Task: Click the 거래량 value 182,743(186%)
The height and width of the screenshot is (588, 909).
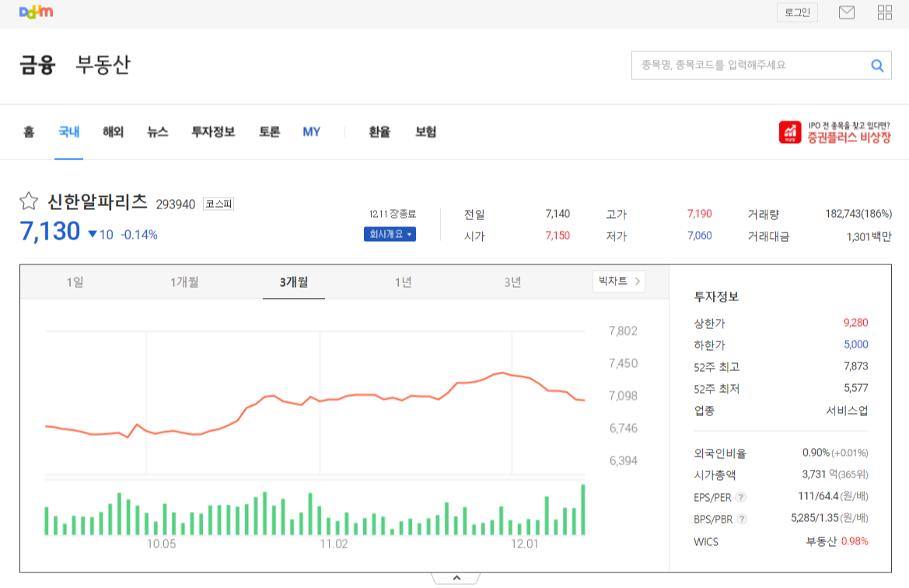Action: coord(858,214)
